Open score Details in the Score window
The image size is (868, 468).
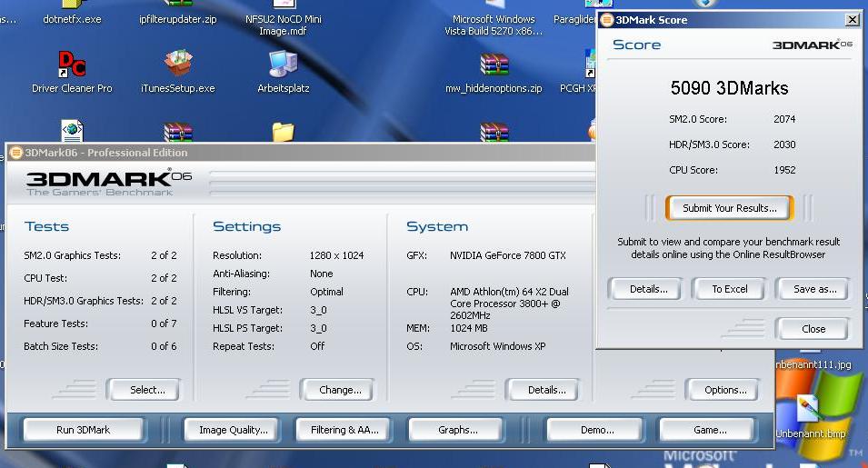[648, 289]
